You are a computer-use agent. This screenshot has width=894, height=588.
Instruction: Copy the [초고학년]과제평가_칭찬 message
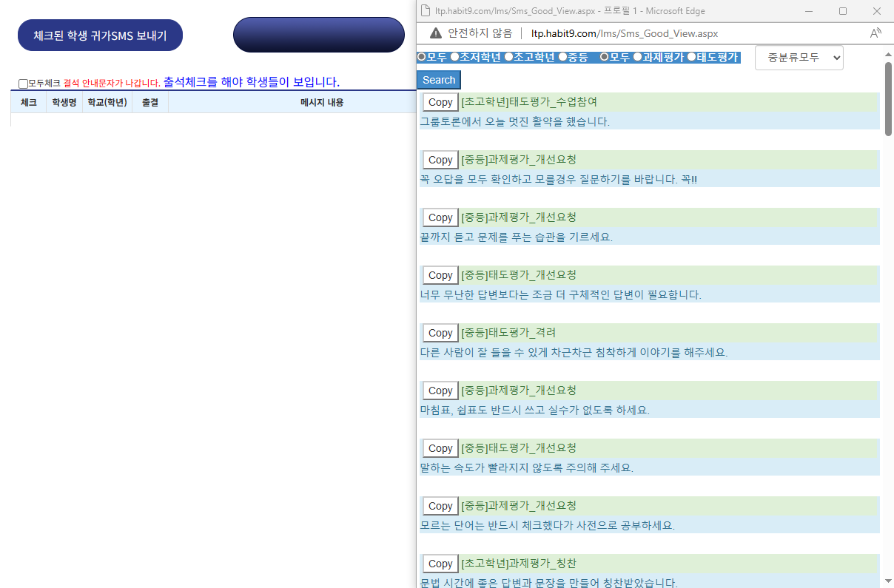click(440, 563)
